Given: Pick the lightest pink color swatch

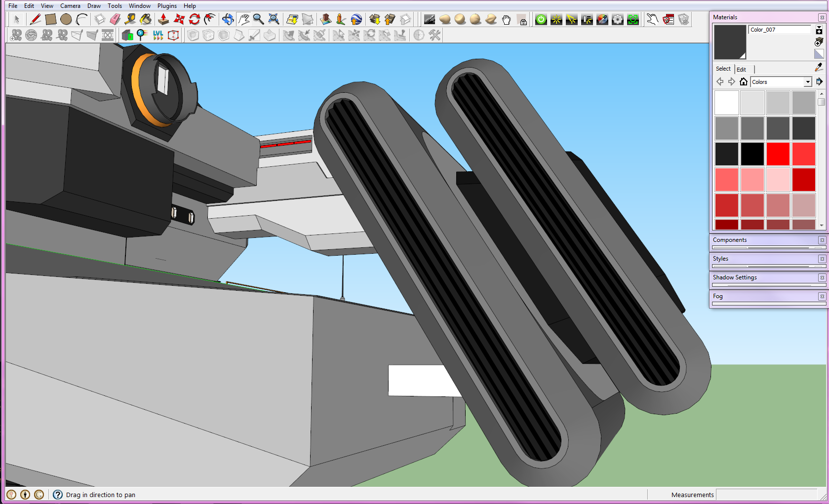Looking at the screenshot, I should pos(778,180).
